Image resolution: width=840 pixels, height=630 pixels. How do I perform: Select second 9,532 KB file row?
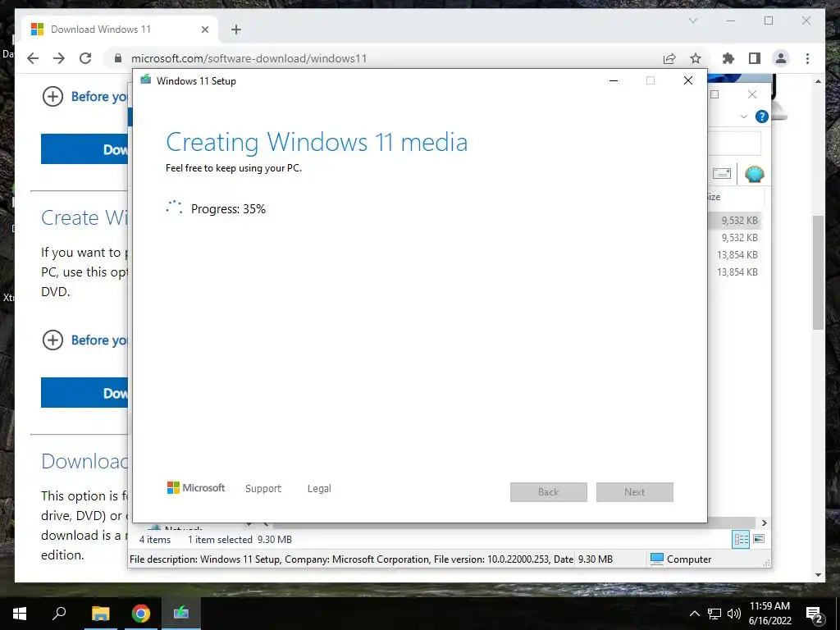pyautogui.click(x=735, y=237)
